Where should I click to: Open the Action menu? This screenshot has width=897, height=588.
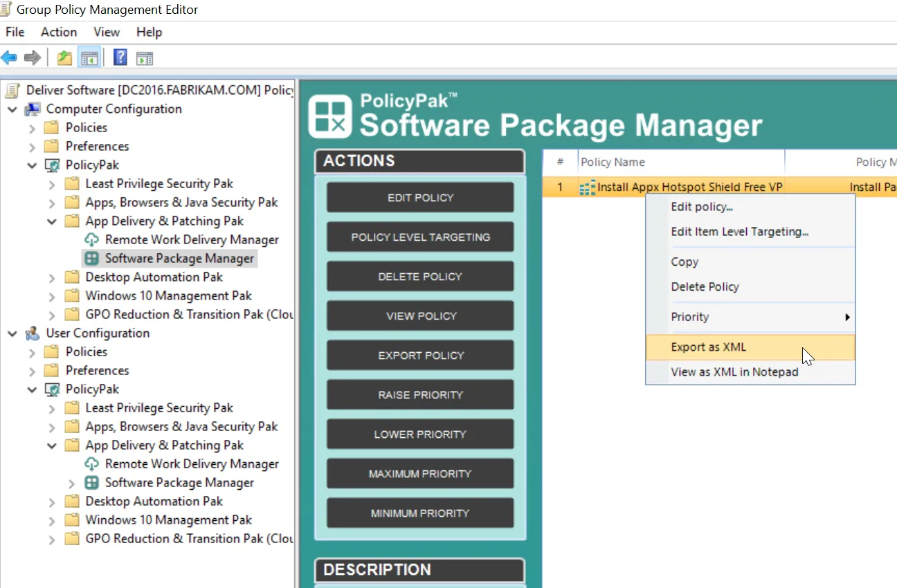click(x=59, y=32)
